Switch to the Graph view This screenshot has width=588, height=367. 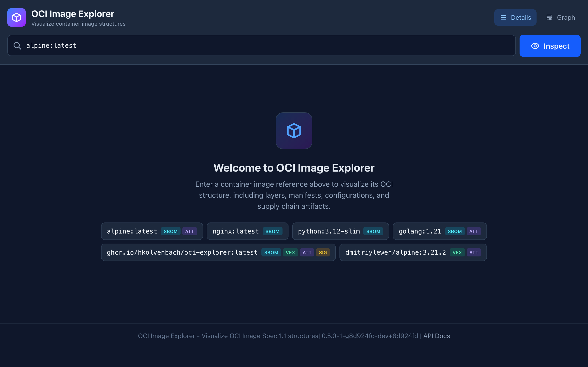[560, 17]
